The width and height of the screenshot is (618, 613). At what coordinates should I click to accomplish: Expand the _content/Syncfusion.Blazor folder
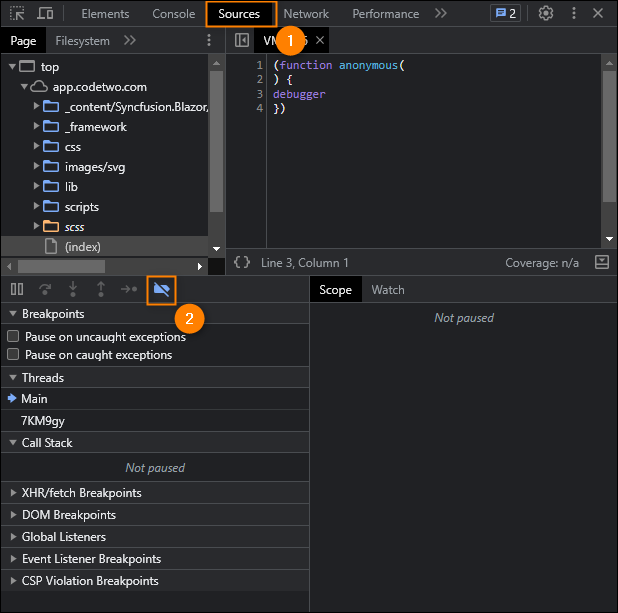pyautogui.click(x=36, y=106)
